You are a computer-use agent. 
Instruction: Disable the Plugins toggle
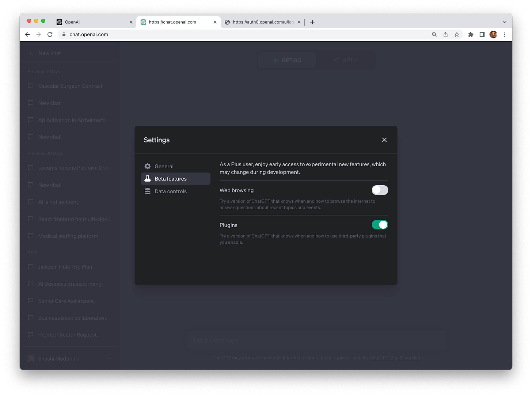[380, 225]
